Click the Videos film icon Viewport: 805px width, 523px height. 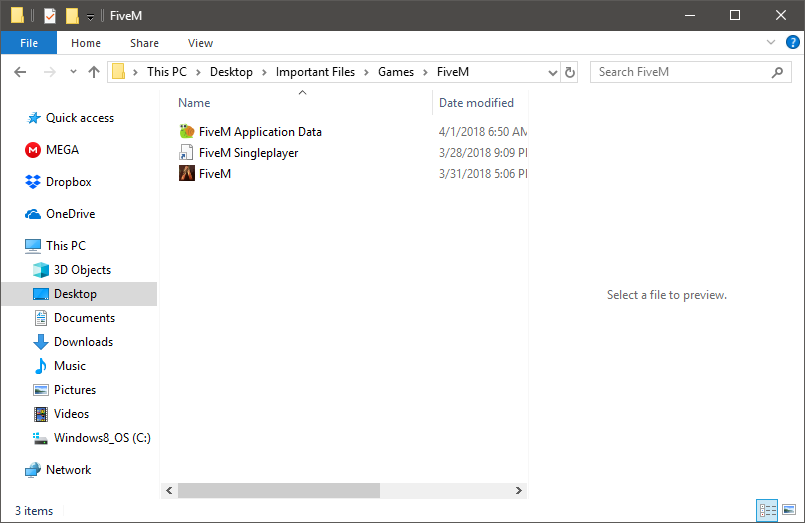41,414
